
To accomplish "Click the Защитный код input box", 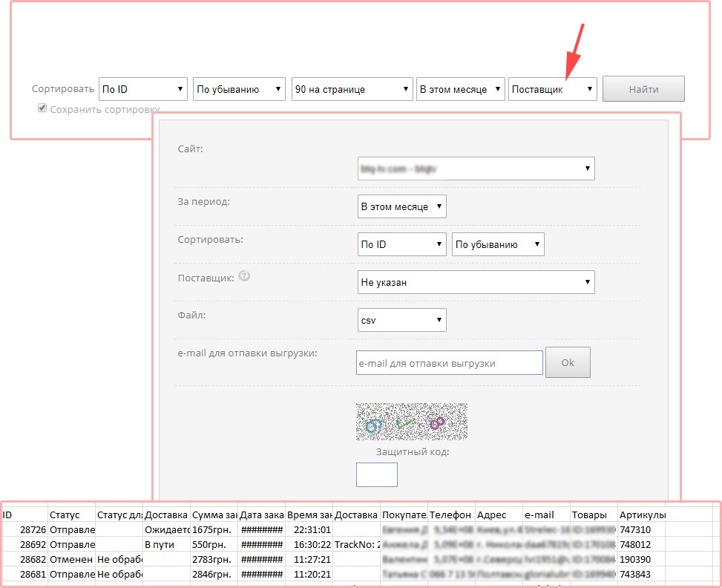I will [377, 474].
